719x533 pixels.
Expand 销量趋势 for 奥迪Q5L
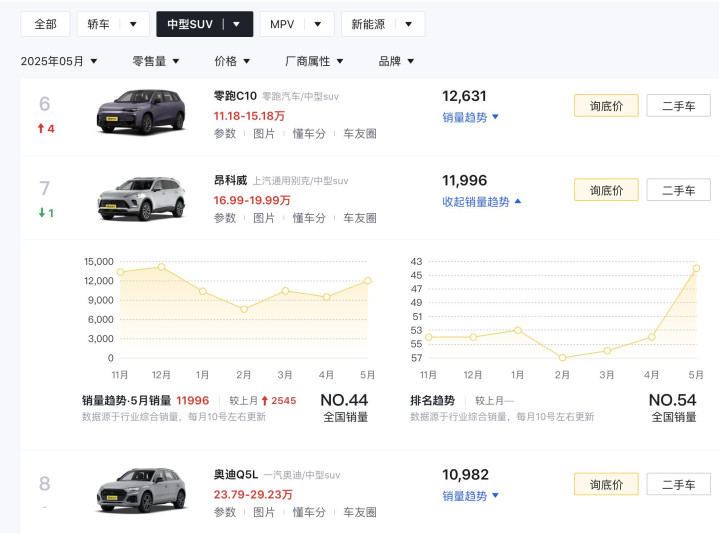pos(470,496)
